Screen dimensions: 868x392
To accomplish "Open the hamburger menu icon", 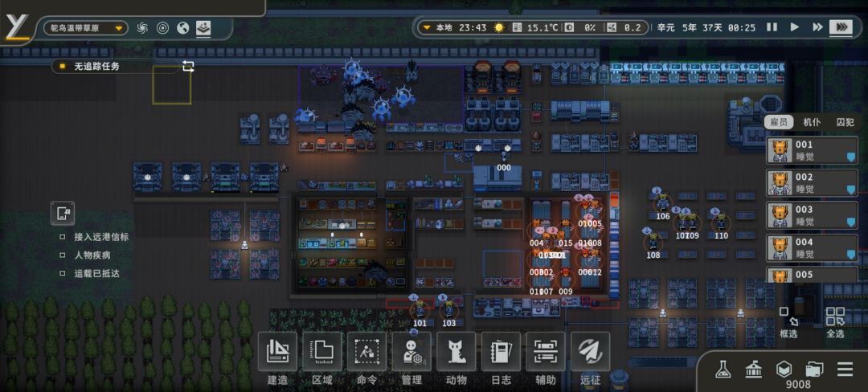I will [845, 370].
